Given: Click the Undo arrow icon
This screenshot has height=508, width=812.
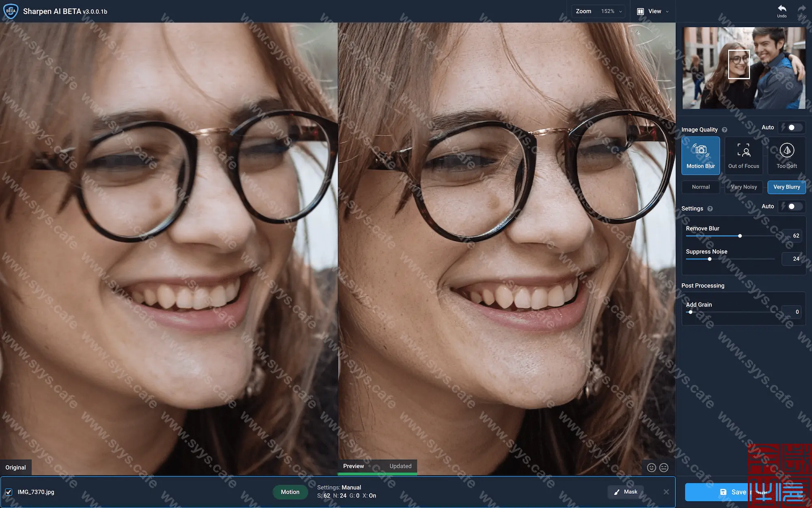Looking at the screenshot, I should (782, 9).
